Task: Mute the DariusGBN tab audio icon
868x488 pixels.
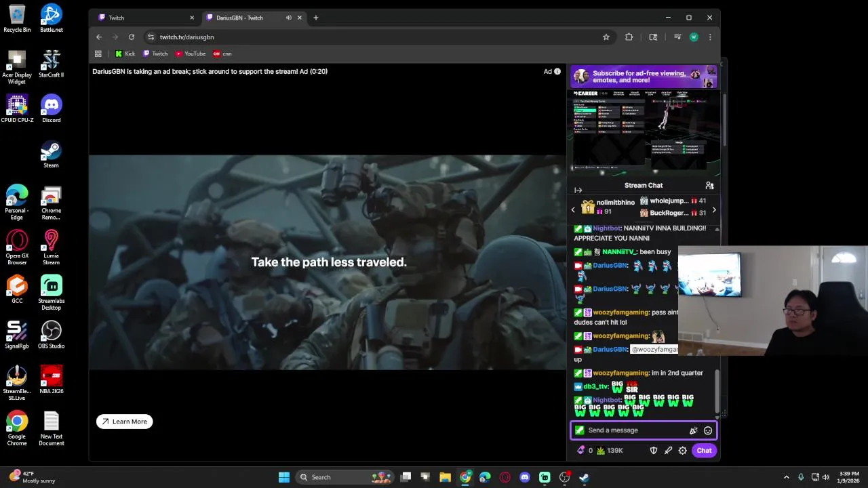Action: pos(289,18)
